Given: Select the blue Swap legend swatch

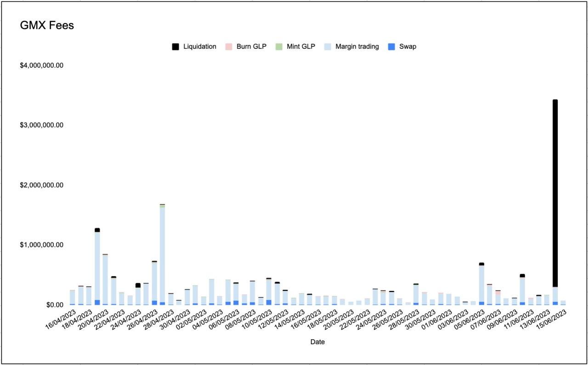Looking at the screenshot, I should coord(391,46).
